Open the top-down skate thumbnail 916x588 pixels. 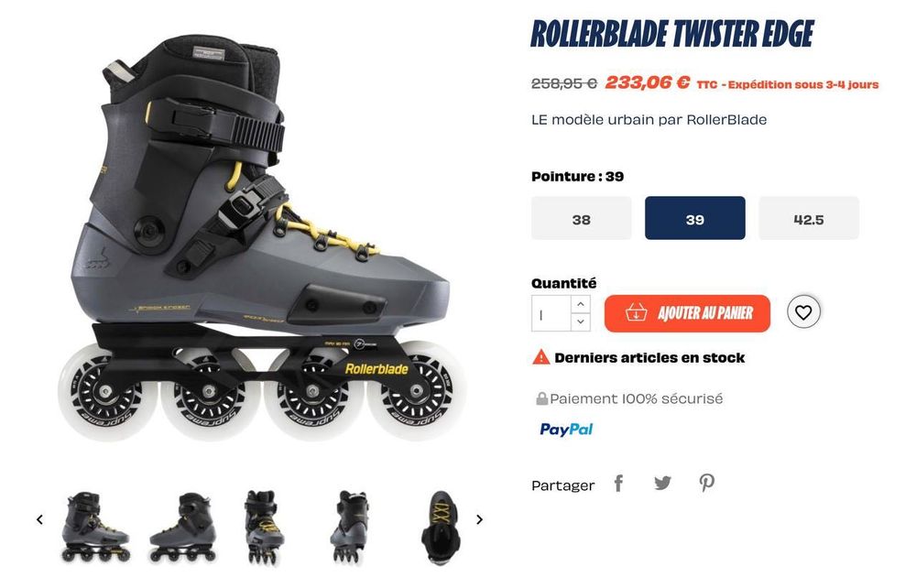tap(441, 527)
